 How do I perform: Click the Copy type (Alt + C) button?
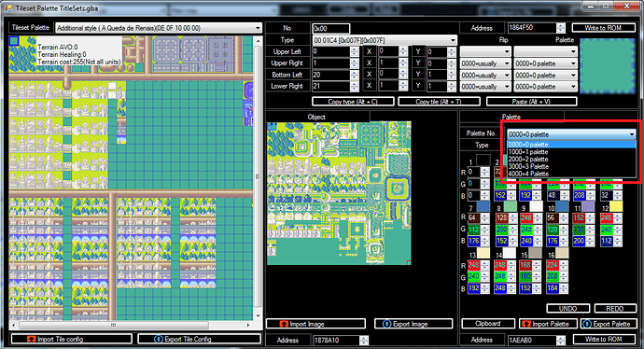tap(353, 102)
